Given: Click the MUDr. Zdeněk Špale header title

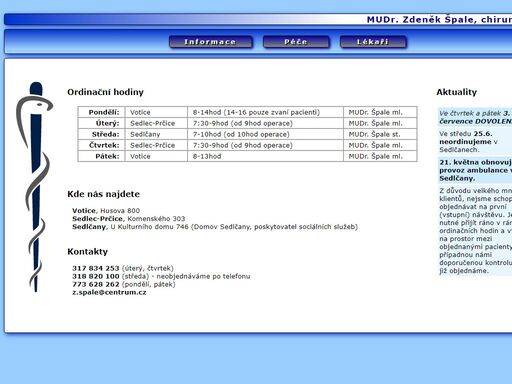Looking at the screenshot, I should coord(439,20).
